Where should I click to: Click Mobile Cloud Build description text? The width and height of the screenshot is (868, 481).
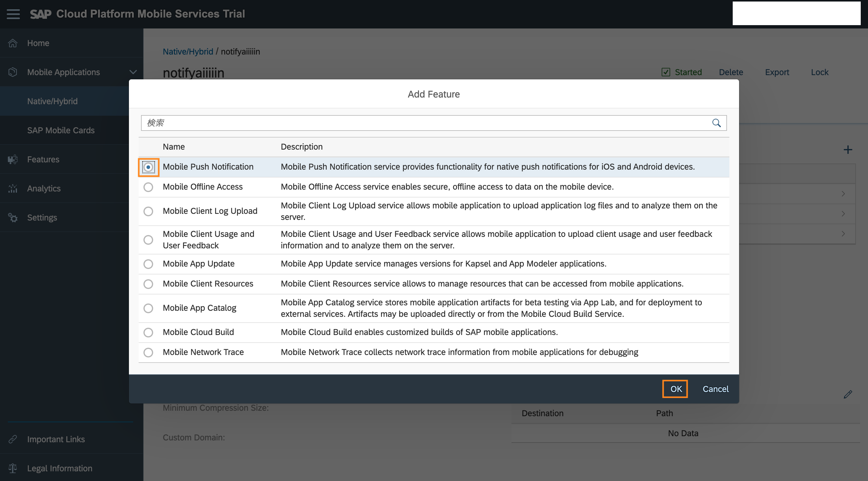tap(419, 332)
